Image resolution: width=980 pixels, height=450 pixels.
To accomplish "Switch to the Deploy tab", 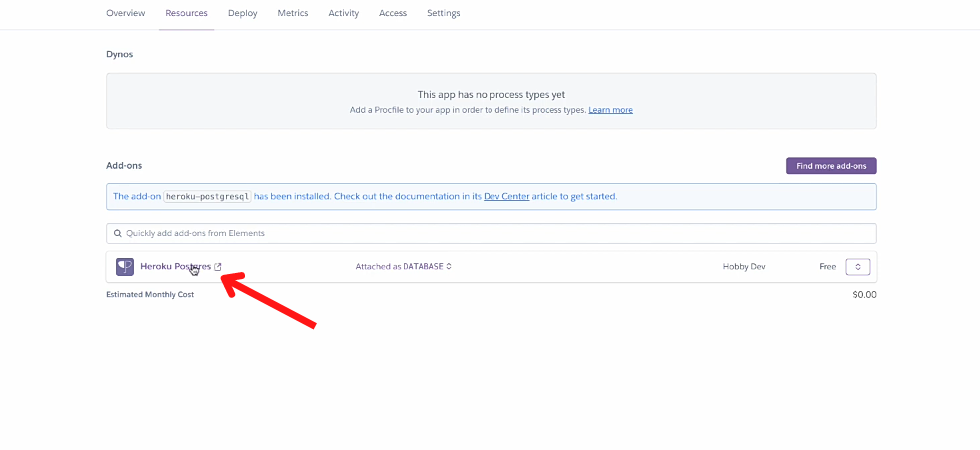I will tap(243, 13).
